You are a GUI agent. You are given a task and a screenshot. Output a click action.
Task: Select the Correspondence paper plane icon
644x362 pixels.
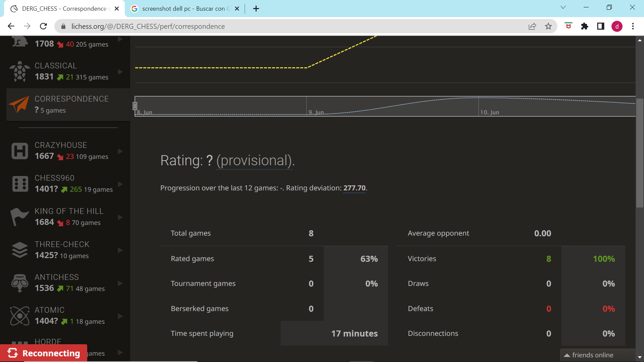tap(19, 104)
